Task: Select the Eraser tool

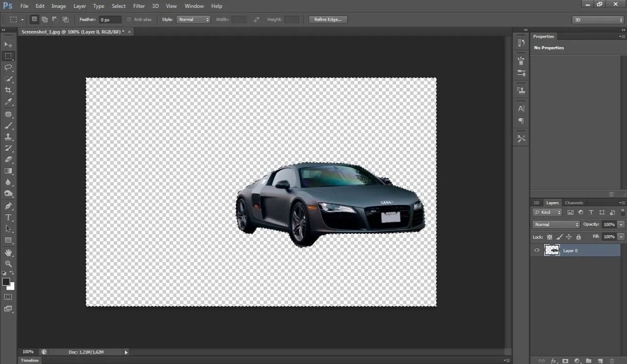Action: coord(8,159)
